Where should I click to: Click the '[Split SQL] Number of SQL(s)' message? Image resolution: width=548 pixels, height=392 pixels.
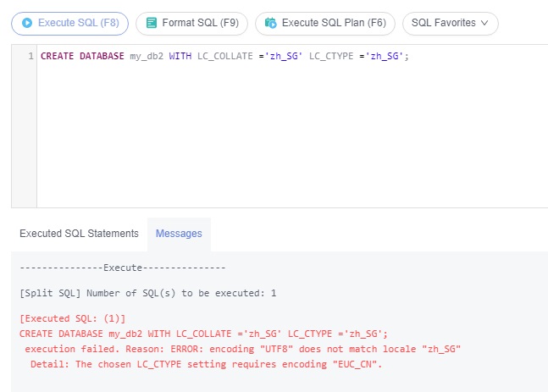(148, 293)
